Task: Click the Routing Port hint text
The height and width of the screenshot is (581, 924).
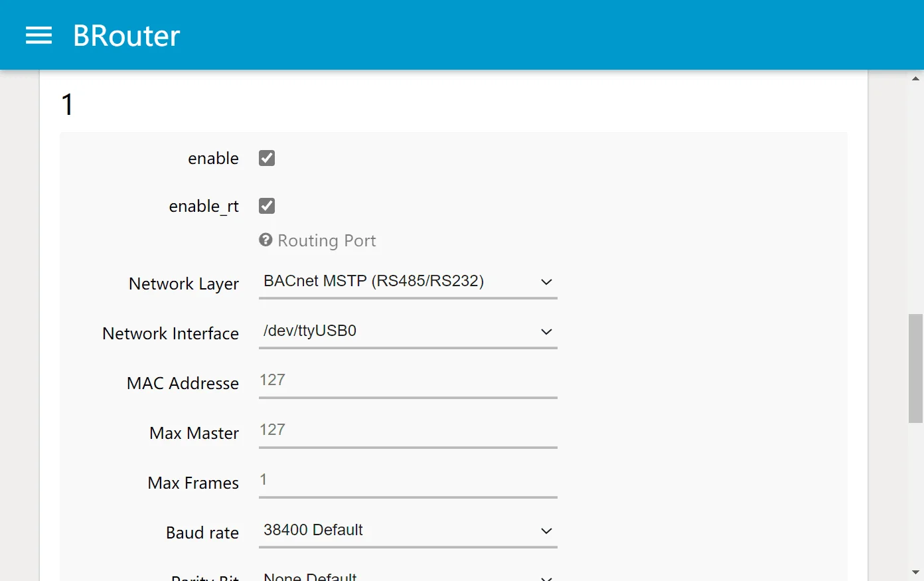Action: 327,240
